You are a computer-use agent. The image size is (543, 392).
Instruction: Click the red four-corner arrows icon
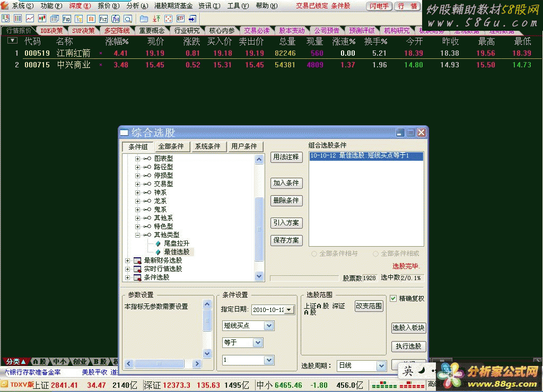click(168, 19)
